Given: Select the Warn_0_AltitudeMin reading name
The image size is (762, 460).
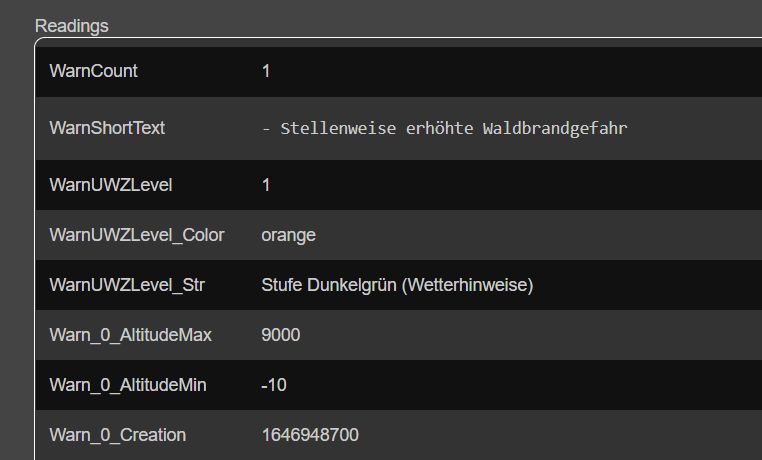Looking at the screenshot, I should coord(128,385).
